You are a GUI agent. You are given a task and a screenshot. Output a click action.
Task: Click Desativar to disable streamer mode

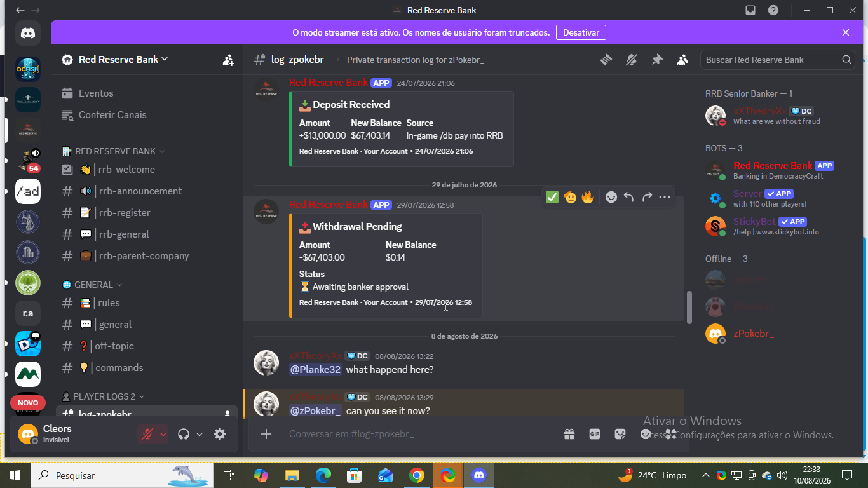pyautogui.click(x=581, y=32)
